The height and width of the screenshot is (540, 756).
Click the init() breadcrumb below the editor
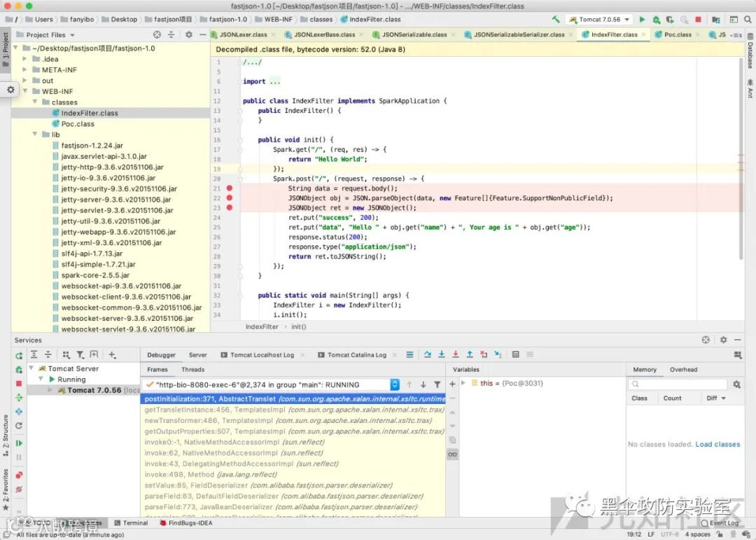point(298,326)
